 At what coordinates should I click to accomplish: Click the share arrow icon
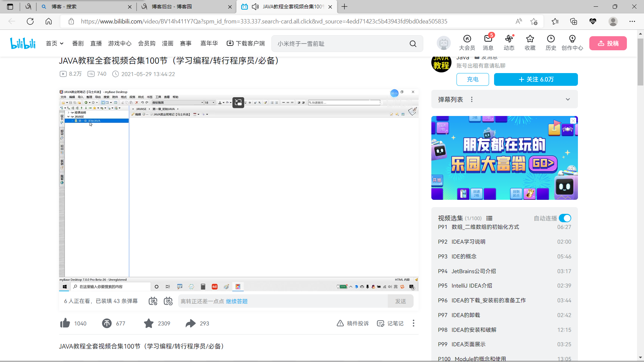[x=191, y=323]
